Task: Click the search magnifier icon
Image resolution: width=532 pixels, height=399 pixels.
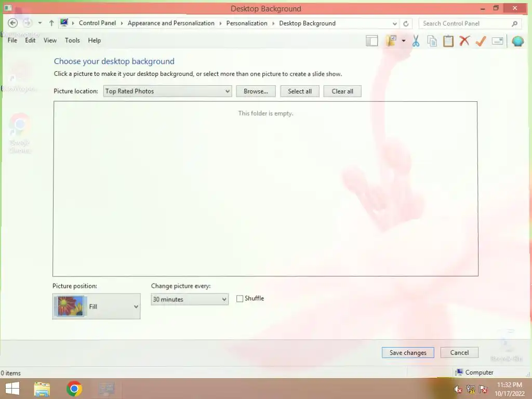Action: pos(514,23)
